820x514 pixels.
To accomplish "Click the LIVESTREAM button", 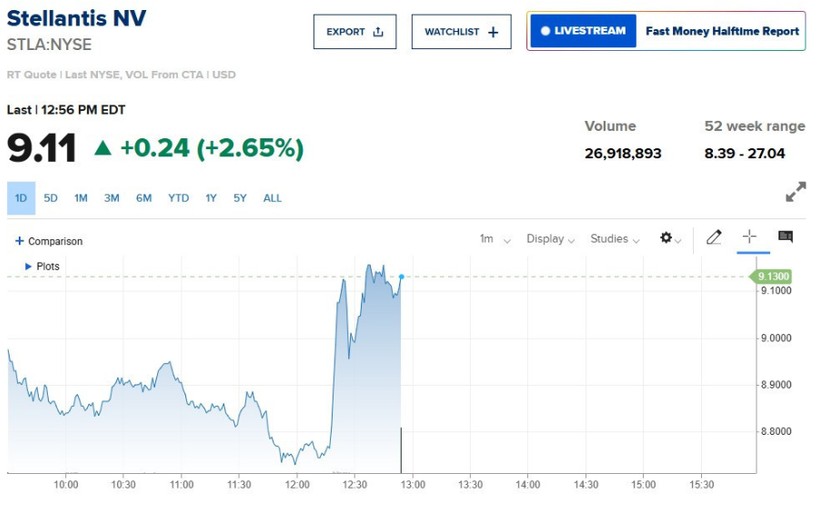I will point(582,31).
